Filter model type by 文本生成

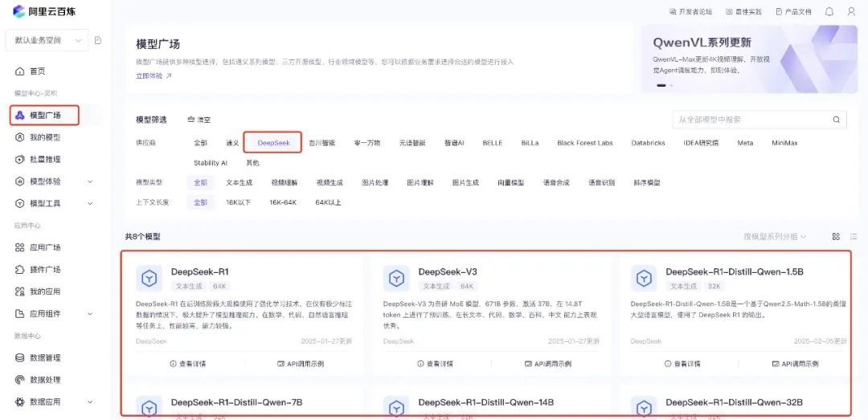[x=240, y=182]
